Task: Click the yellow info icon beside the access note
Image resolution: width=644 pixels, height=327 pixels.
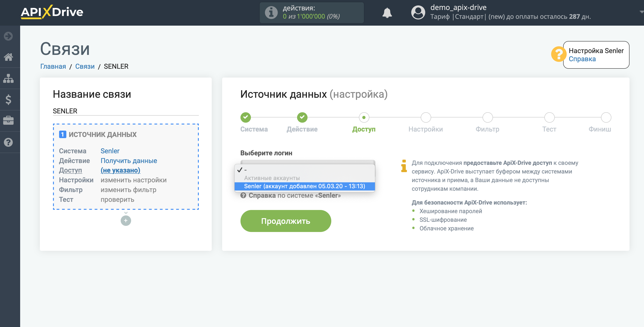Action: pos(404,166)
